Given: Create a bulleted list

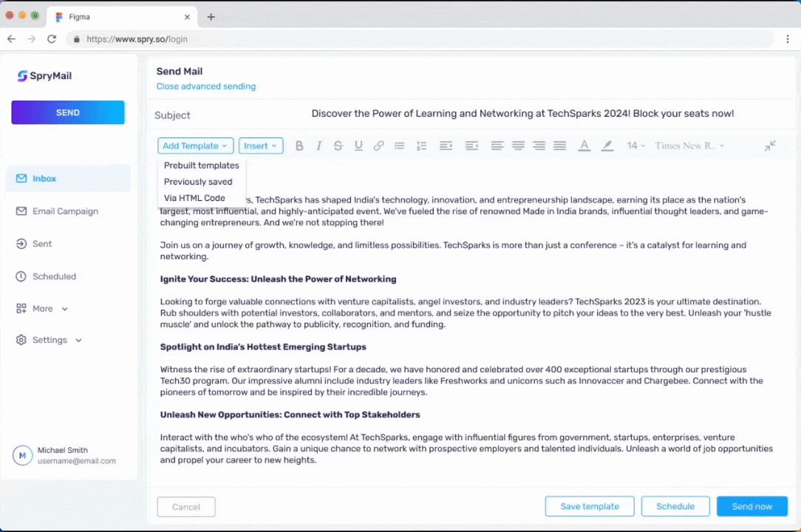Looking at the screenshot, I should click(400, 146).
